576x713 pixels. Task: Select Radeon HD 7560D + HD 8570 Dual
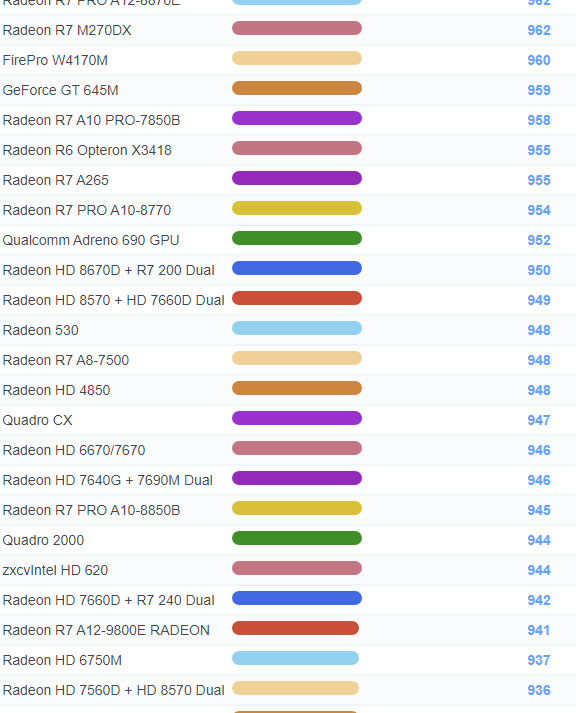[114, 690]
